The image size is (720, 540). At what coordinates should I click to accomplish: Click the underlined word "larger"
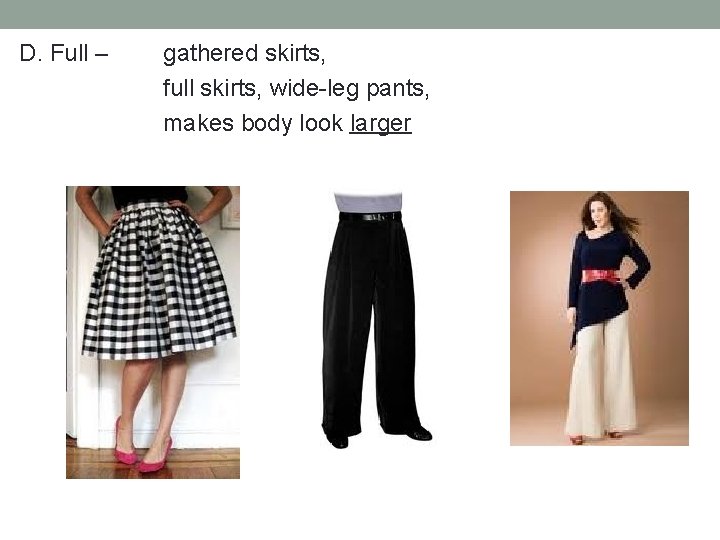(380, 124)
